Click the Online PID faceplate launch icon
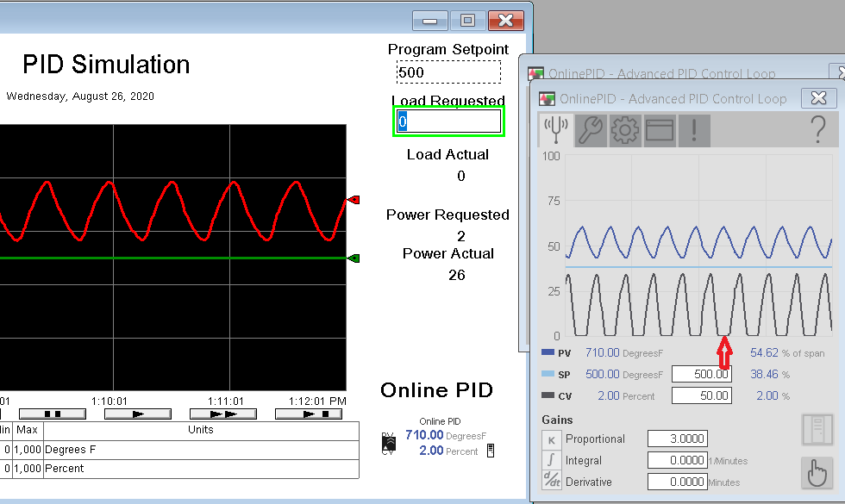The image size is (845, 504). [389, 444]
